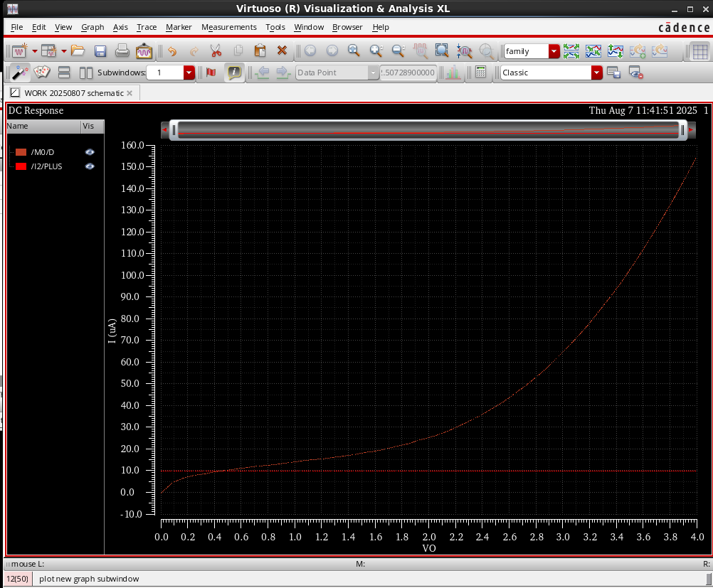Image resolution: width=713 pixels, height=588 pixels.
Task: Open the Axis menu
Action: click(x=120, y=27)
